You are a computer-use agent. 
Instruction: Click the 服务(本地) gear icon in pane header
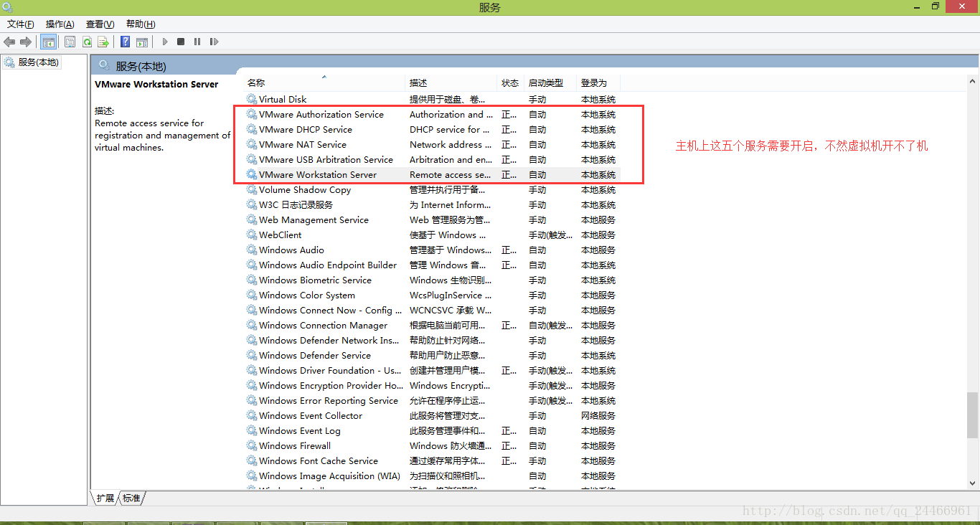(x=104, y=65)
